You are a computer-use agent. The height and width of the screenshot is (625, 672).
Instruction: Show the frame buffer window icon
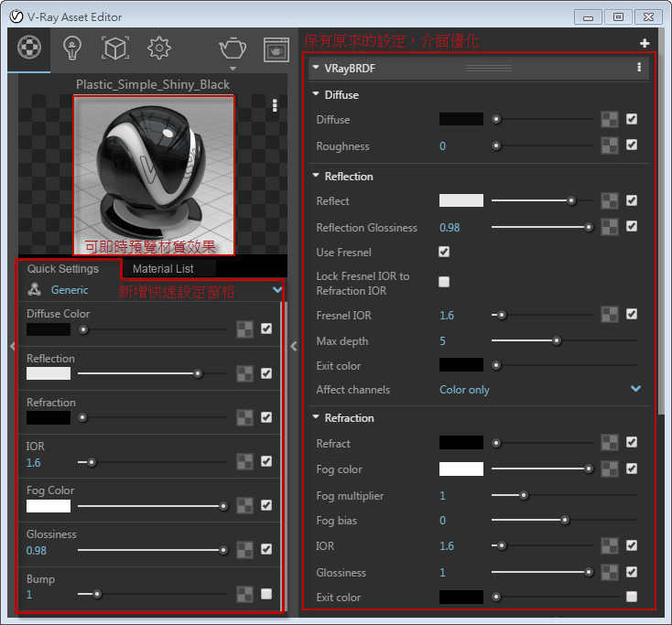click(x=276, y=49)
